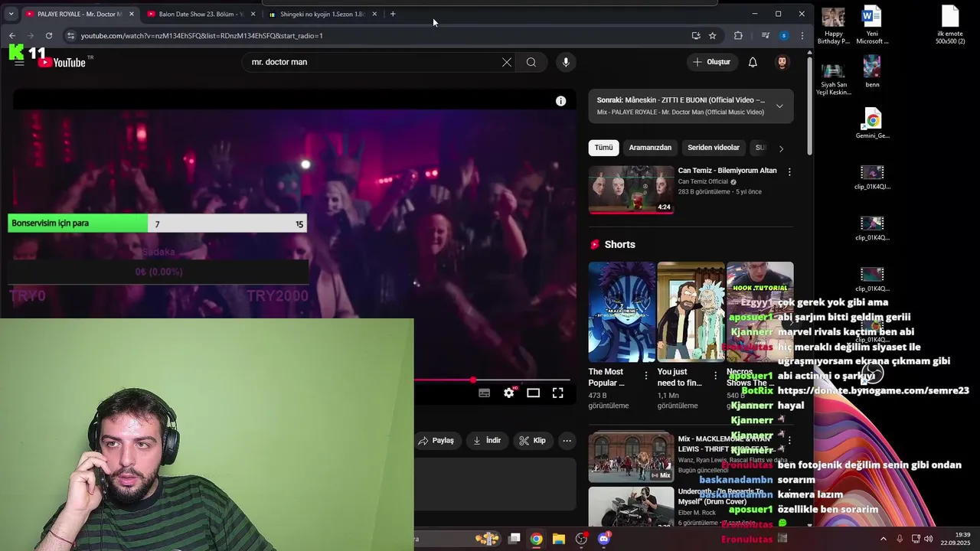Reload the current page
This screenshot has width=980, height=551.
point(49,35)
